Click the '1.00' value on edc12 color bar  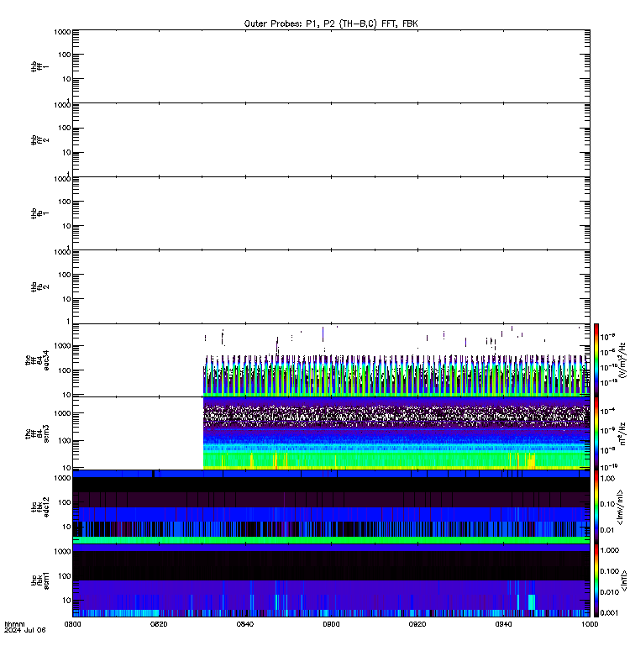[x=607, y=478]
